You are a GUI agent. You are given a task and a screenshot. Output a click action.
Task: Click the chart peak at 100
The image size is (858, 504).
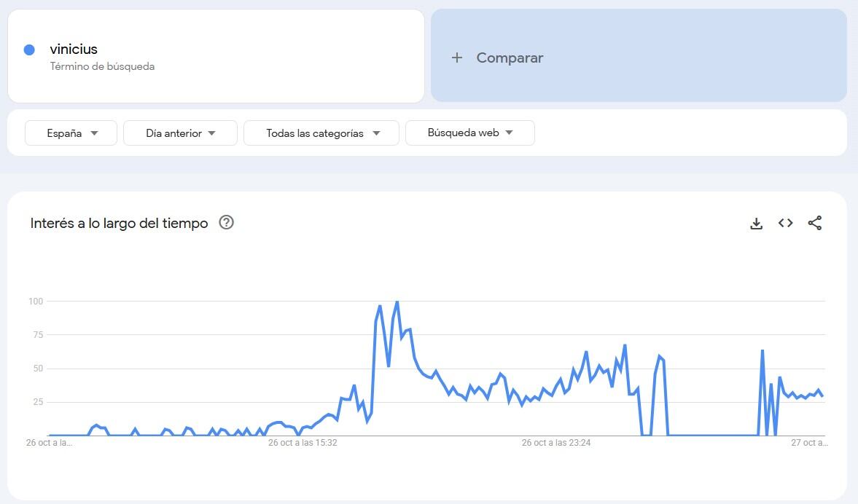coord(397,301)
